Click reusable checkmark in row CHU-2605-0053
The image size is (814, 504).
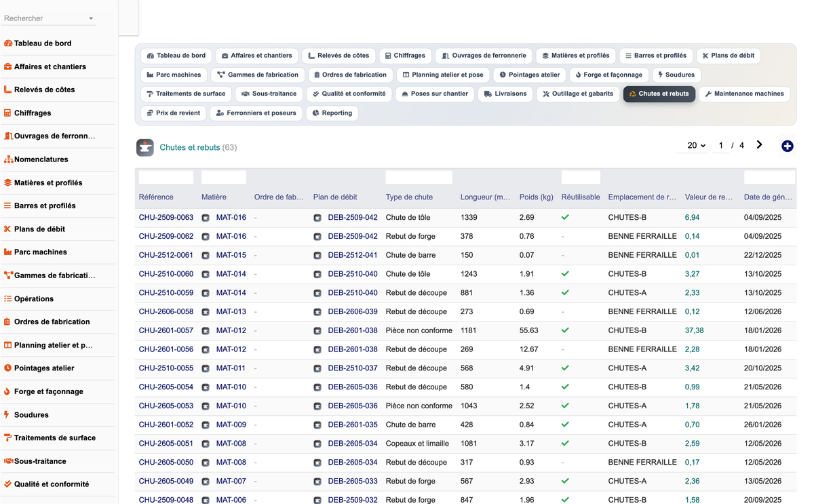[x=565, y=406]
